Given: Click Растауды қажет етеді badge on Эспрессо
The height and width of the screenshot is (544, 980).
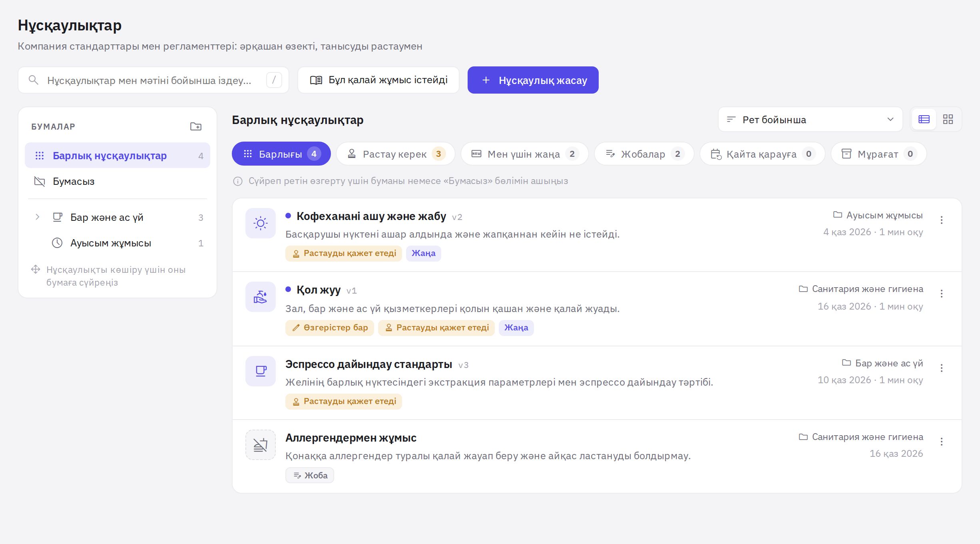Looking at the screenshot, I should (343, 401).
